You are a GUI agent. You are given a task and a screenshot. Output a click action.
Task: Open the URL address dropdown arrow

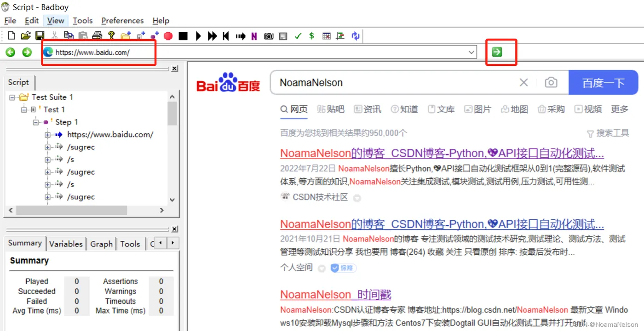(x=471, y=52)
